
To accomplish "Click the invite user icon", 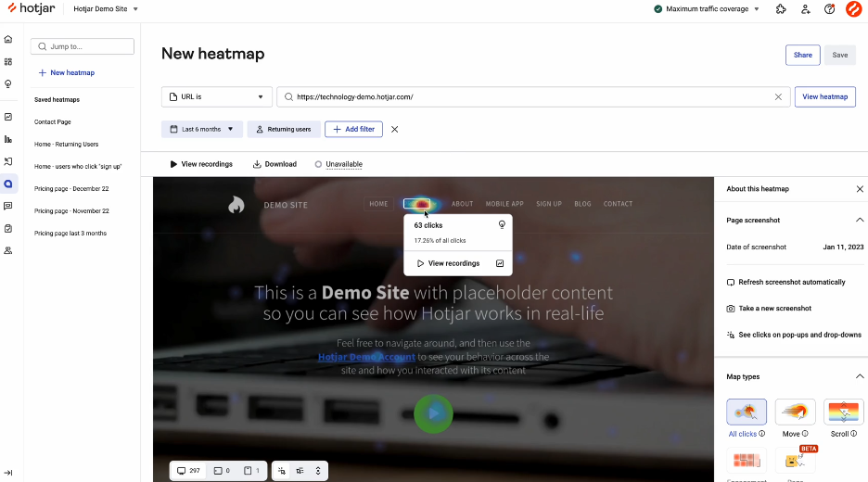I will click(805, 9).
